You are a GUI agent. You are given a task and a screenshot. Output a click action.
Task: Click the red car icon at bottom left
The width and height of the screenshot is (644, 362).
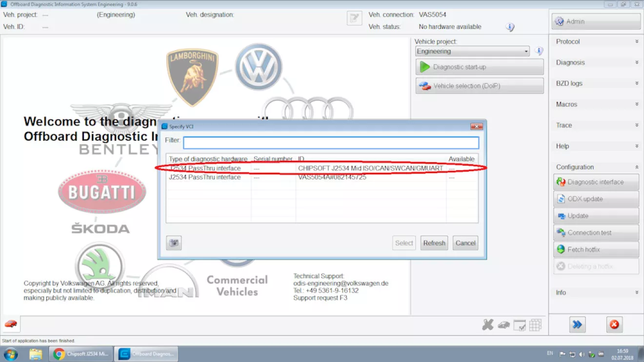pos(10,324)
